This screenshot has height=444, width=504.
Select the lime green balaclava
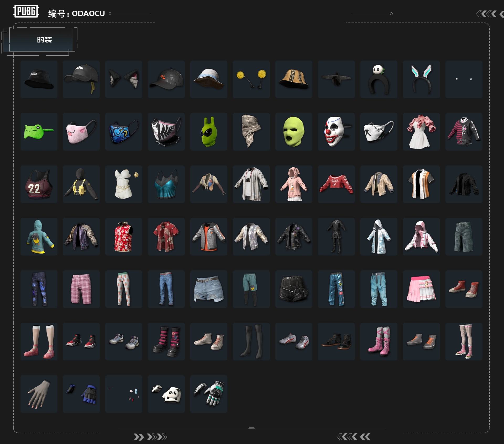point(294,132)
